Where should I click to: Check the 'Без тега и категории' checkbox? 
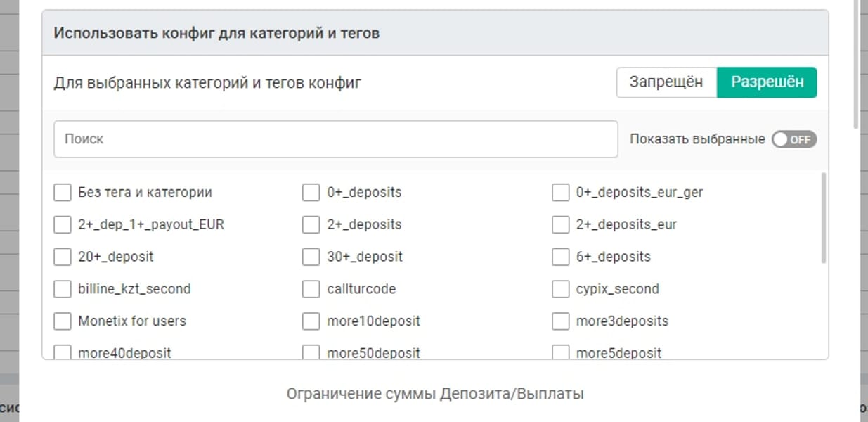tap(62, 191)
